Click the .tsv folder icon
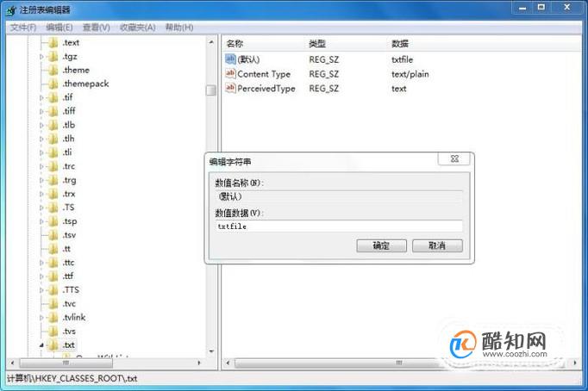Screen dimensions: 588x391 coord(53,235)
